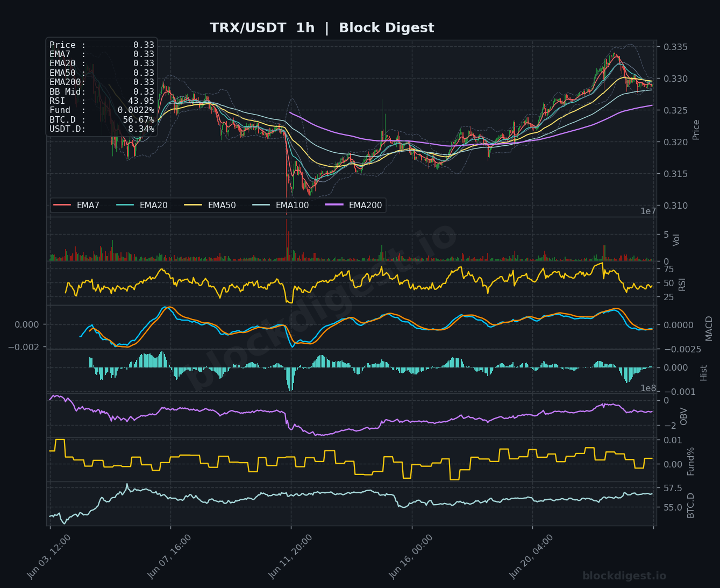This screenshot has height=588, width=720.
Task: Click the USDT.D 8.34% row in info box
Action: click(102, 129)
